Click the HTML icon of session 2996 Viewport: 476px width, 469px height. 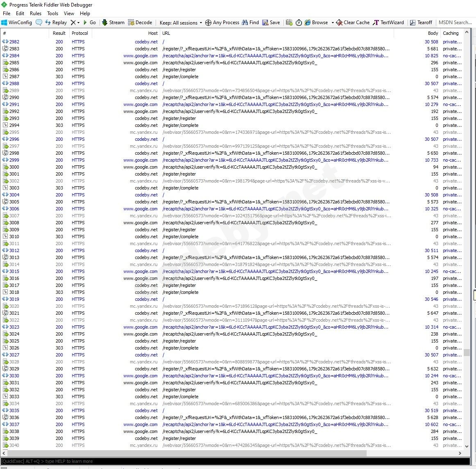pos(5,139)
